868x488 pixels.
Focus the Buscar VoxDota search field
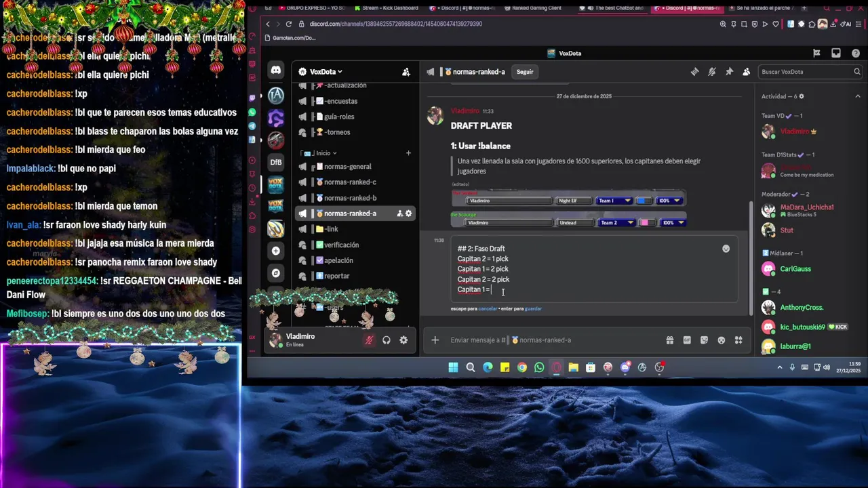810,72
